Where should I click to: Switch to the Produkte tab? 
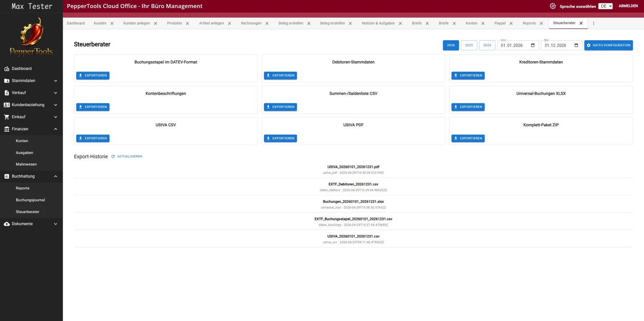pos(174,23)
